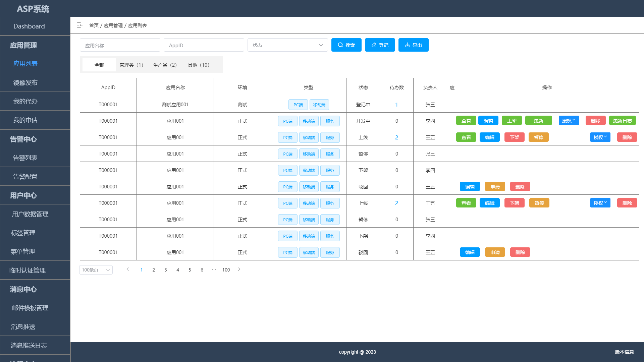Go to page 100 in pagination

(x=226, y=270)
